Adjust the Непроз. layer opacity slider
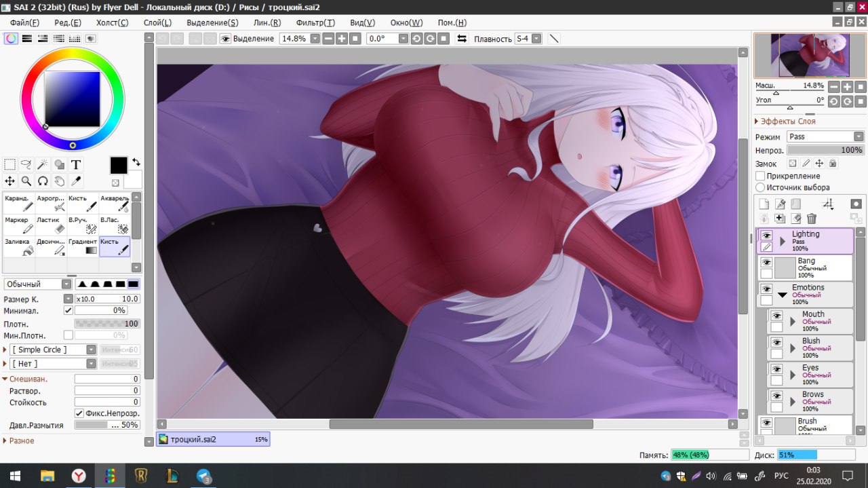868x488 pixels. click(x=825, y=150)
